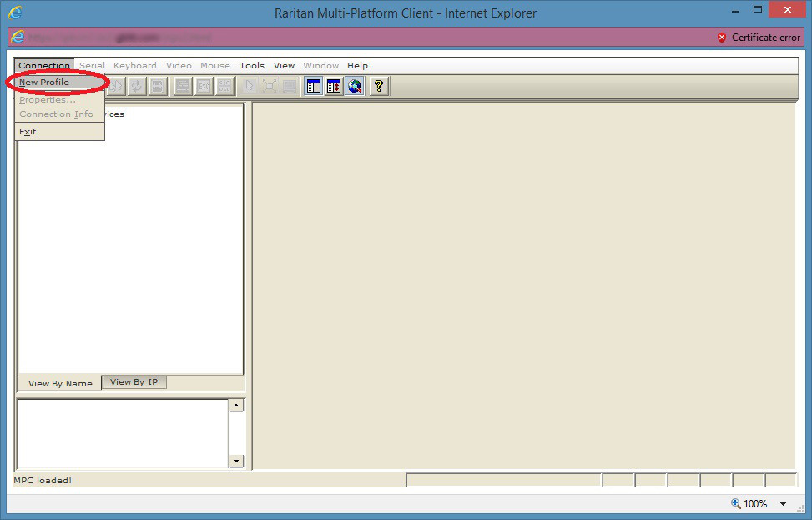The image size is (812, 520).
Task: Click the greyed Video menu
Action: coord(179,65)
